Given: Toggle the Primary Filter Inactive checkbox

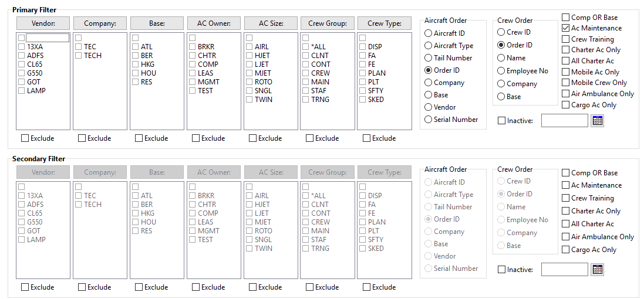Looking at the screenshot, I should 501,121.
